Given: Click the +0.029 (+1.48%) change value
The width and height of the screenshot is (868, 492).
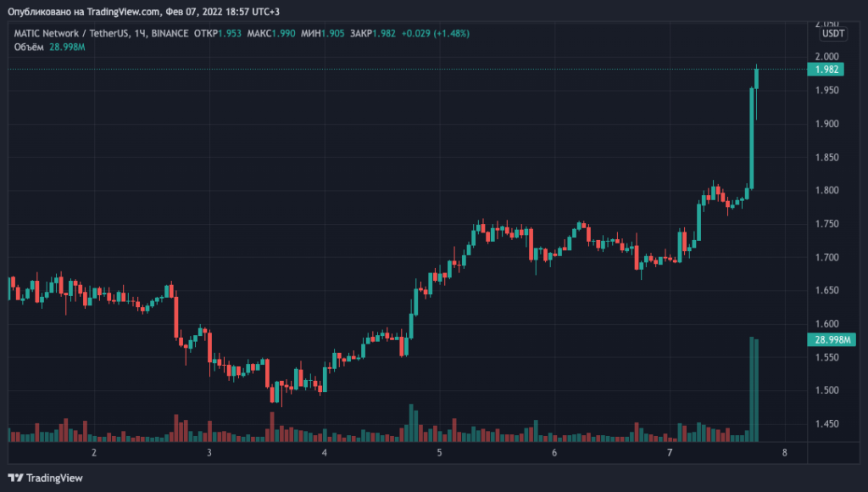Looking at the screenshot, I should 435,34.
